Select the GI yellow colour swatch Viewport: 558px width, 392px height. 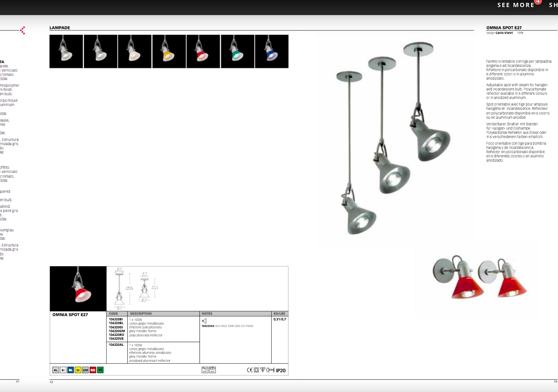point(78,370)
